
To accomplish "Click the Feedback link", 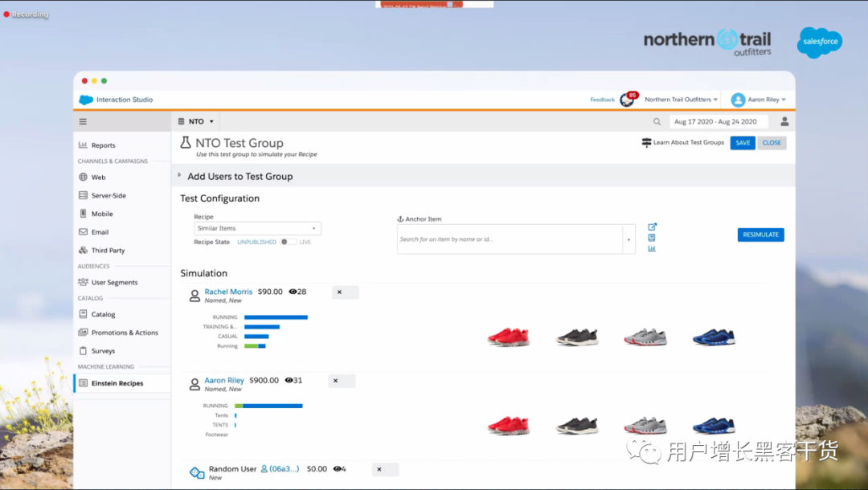I will 602,100.
